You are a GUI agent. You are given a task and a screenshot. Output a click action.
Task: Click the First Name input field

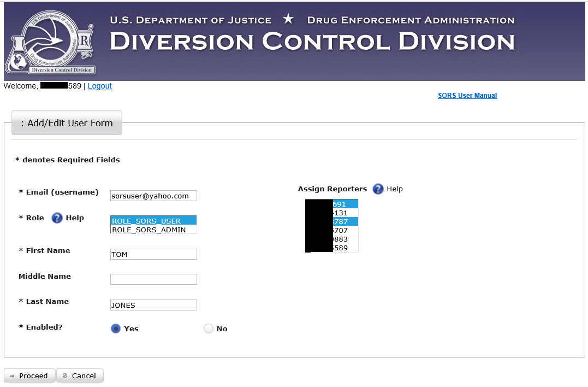pos(153,254)
